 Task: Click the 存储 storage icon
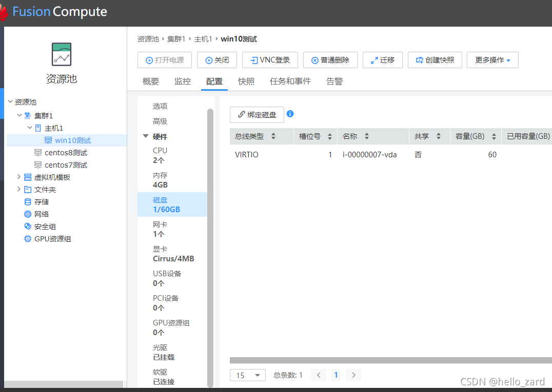(28, 202)
